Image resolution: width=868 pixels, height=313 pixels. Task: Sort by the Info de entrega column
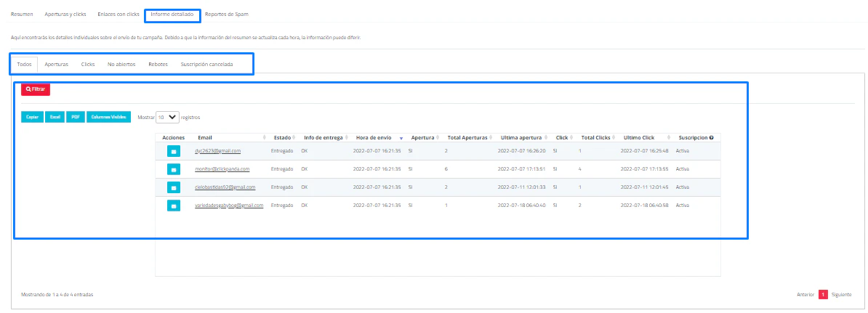pyautogui.click(x=326, y=137)
